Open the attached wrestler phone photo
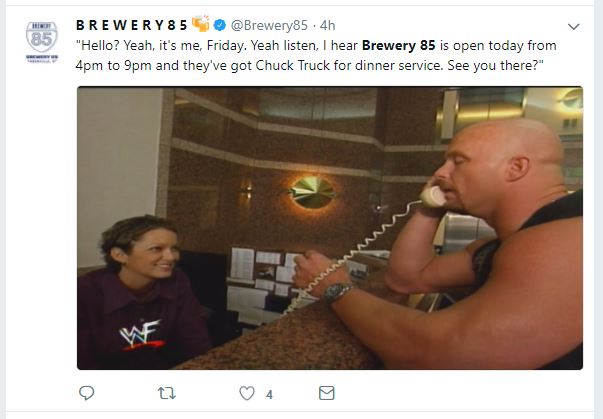 point(330,228)
